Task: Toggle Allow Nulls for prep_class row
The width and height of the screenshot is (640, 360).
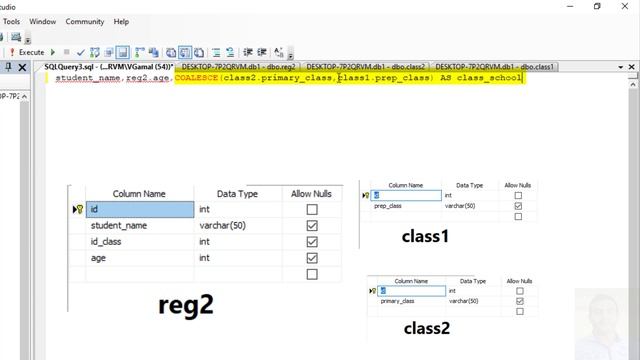Action: click(x=518, y=206)
